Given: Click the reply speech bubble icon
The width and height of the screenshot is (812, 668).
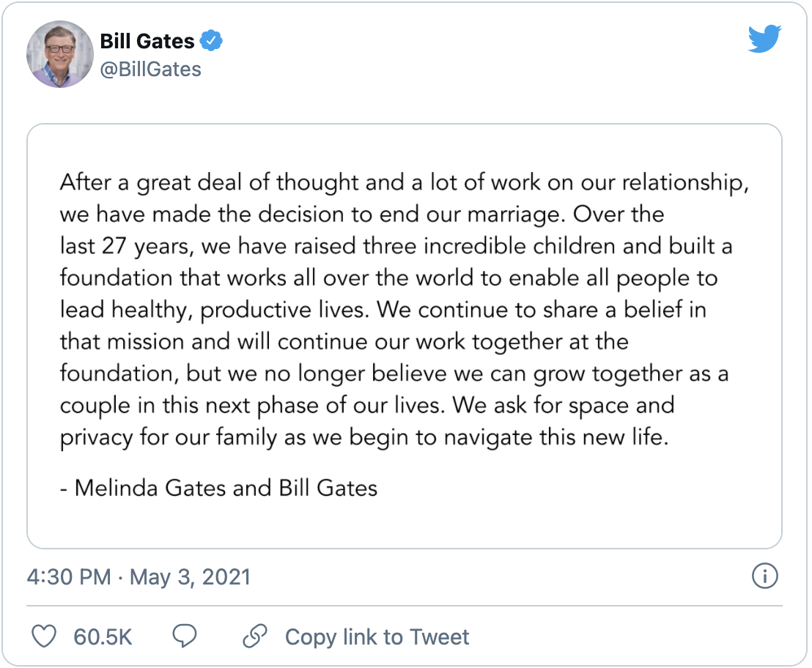Looking at the screenshot, I should tap(183, 636).
